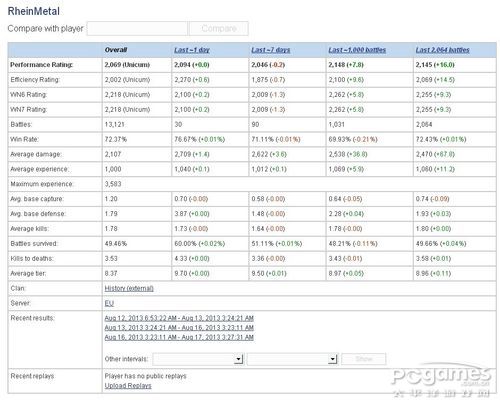Image resolution: width=500 pixels, height=406 pixels.
Task: Select the last-day Average tier '9.70 (+0.00)'
Action: (x=192, y=273)
